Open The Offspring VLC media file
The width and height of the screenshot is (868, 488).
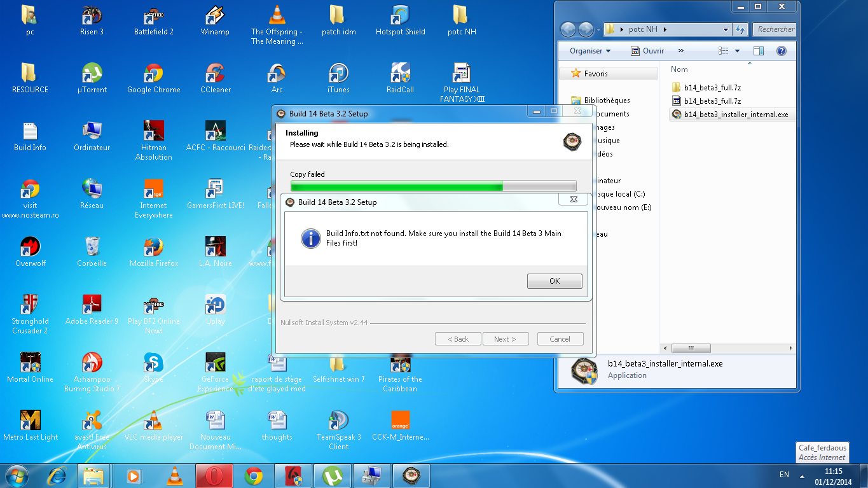click(x=277, y=25)
